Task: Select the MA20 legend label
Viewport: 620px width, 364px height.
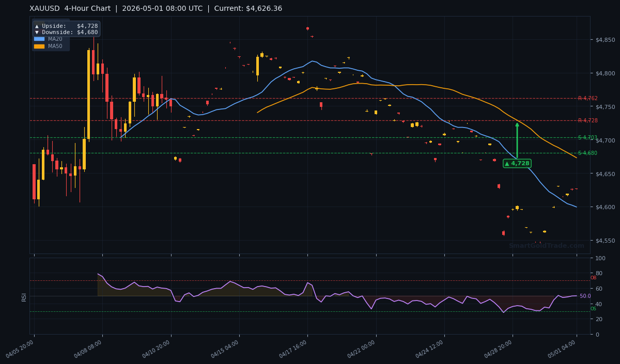Action: pyautogui.click(x=55, y=39)
